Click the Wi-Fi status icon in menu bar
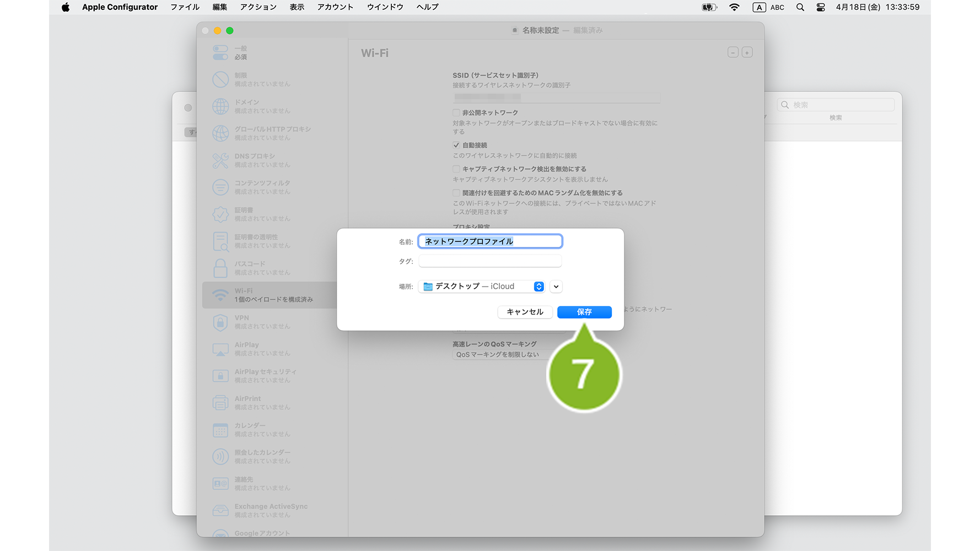980x551 pixels. coord(734,7)
